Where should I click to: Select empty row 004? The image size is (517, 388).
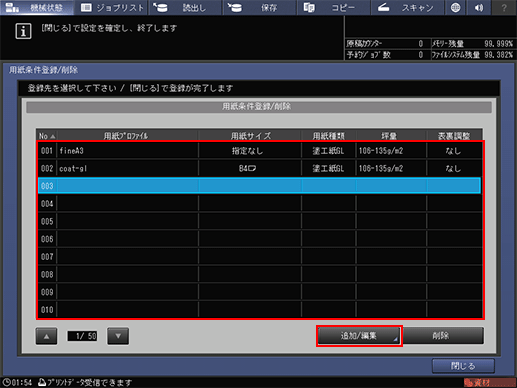260,203
